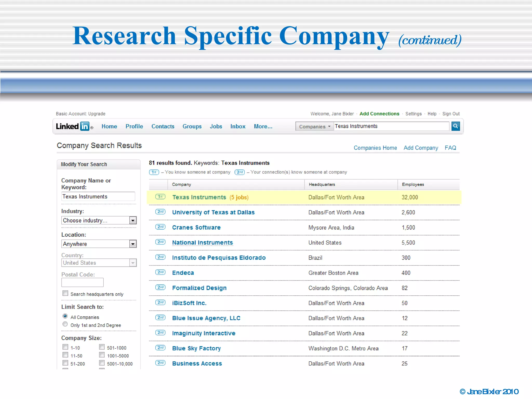
Task: Open the Settings link
Action: [x=414, y=114]
